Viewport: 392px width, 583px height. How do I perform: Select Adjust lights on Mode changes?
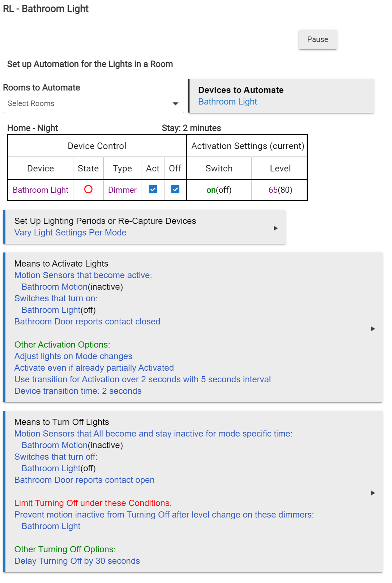73,356
